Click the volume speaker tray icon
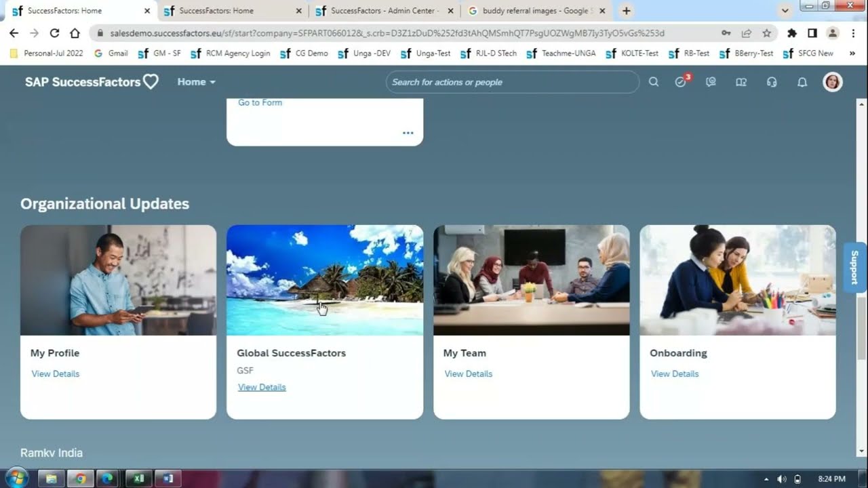 (782, 479)
